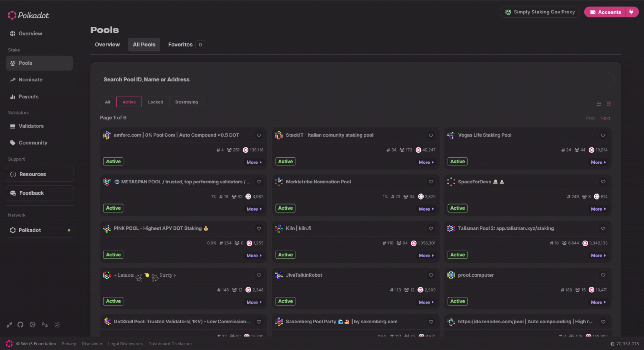Screen dimensions: 644x350
Task: Switch to grid view layout icon
Action: coord(609,104)
